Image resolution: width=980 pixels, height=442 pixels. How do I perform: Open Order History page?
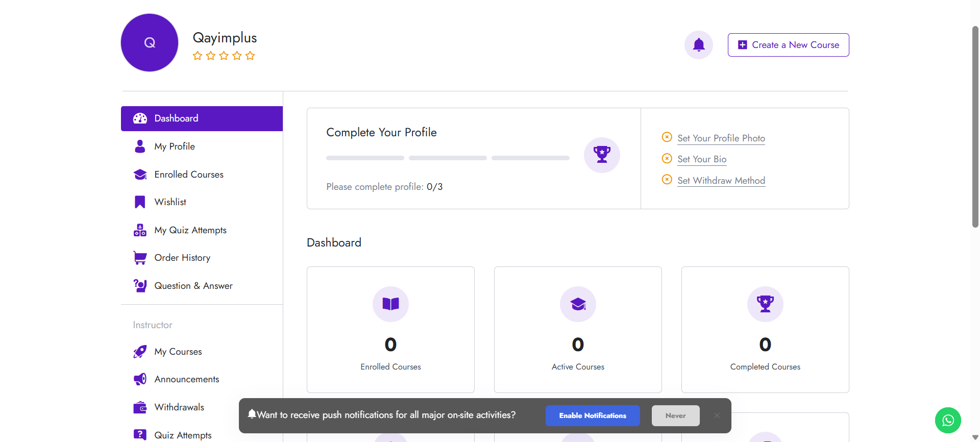click(182, 258)
